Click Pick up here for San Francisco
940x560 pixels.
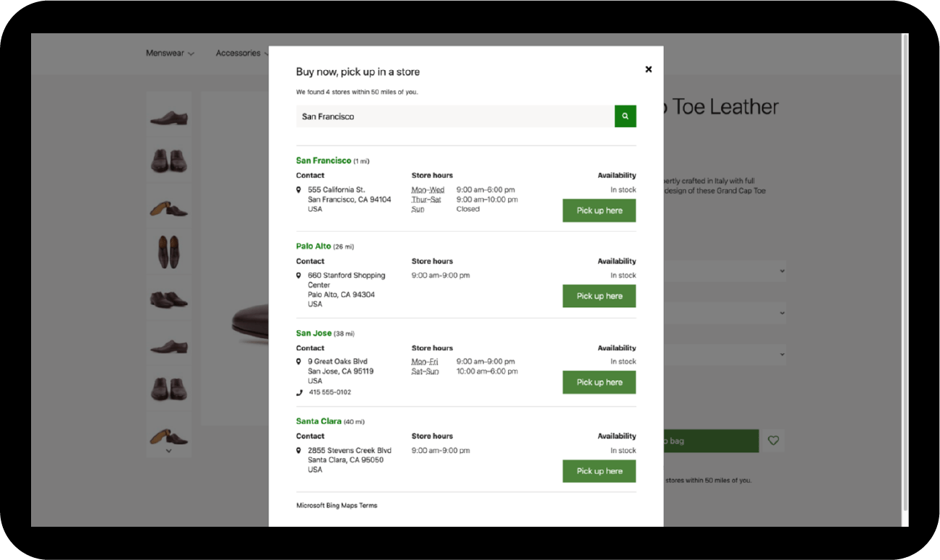(x=599, y=210)
